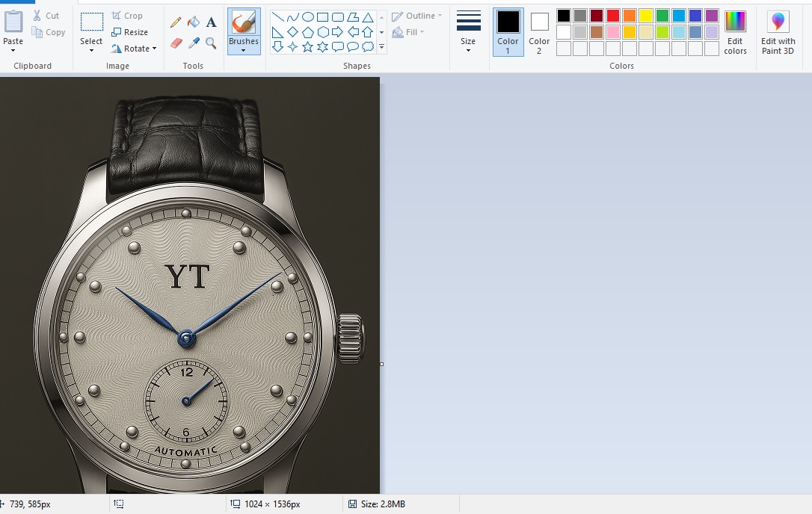The width and height of the screenshot is (812, 514).
Task: Click the Magnifier tool
Action: pos(211,43)
